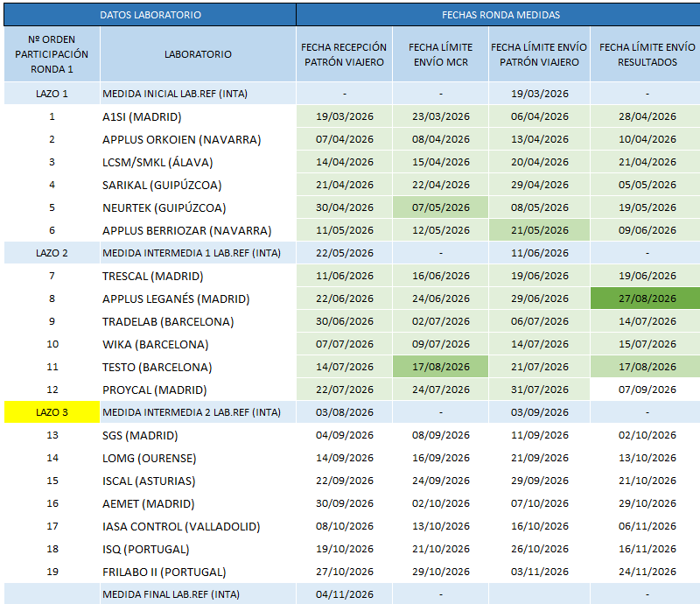Click the 06/11/2026 results cell for IASA CONTROL

coord(647,526)
